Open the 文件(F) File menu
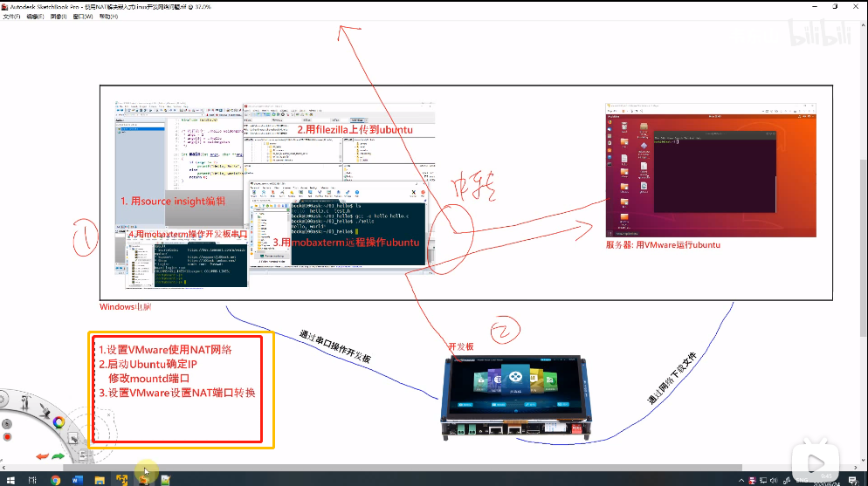The height and width of the screenshot is (486, 868). pyautogui.click(x=11, y=17)
